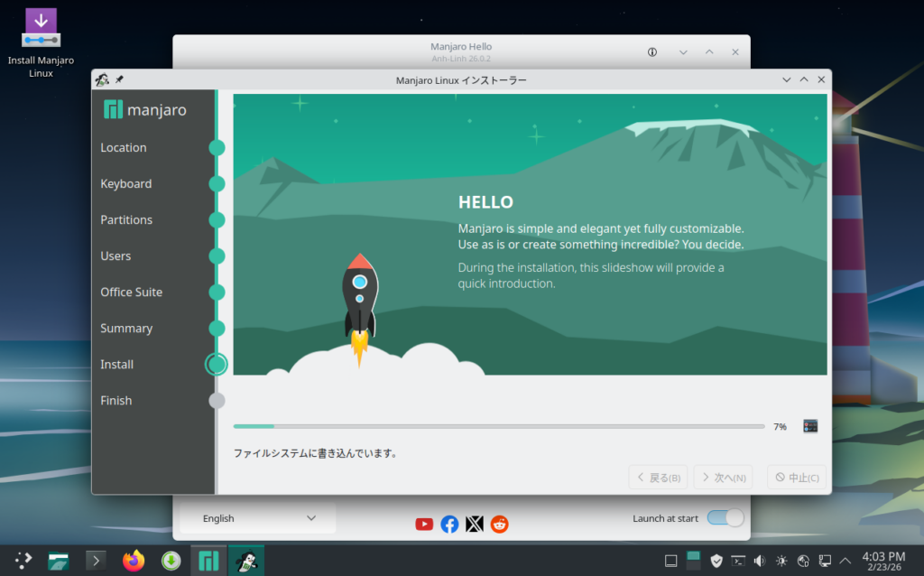
Task: Expand the hidden system tray icons arrow
Action: tap(845, 561)
